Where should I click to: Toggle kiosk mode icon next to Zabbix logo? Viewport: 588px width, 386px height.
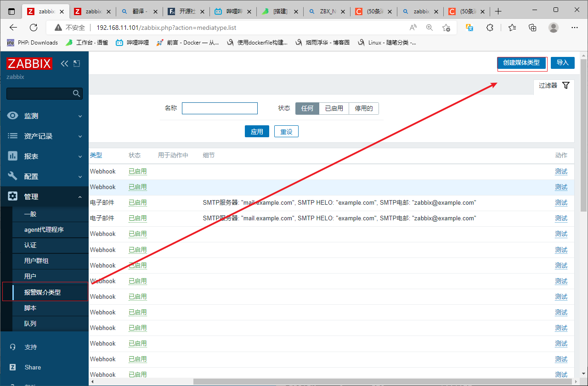[x=77, y=63]
